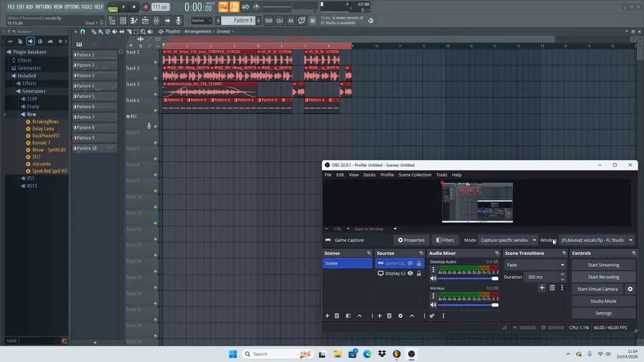This screenshot has width=644, height=362.
Task: Open OBS Docks menu
Action: 369,175
